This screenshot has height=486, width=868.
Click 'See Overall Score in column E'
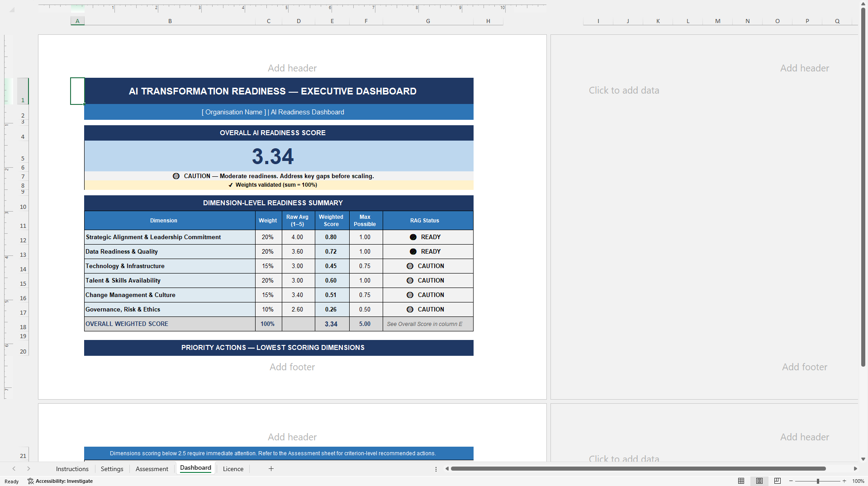428,324
